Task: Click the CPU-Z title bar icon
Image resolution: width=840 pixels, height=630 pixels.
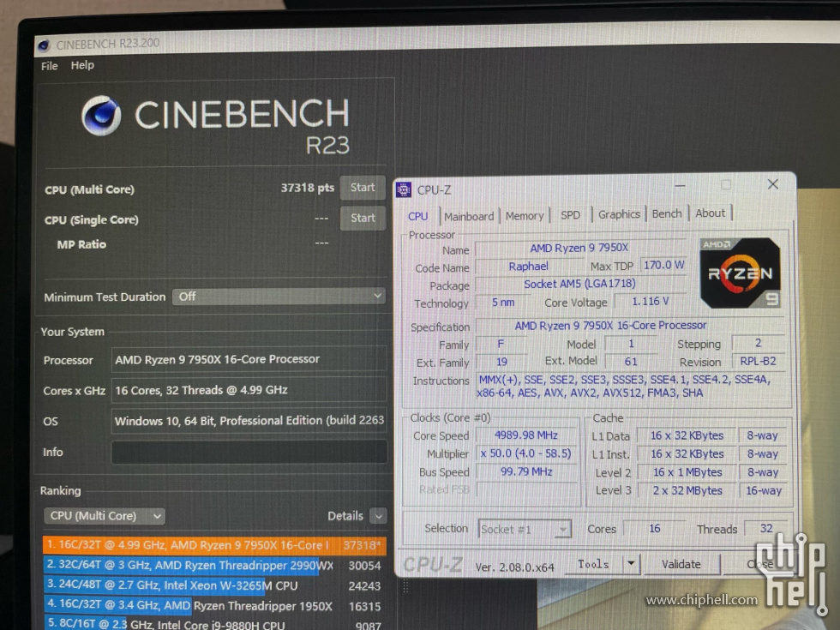Action: [404, 189]
